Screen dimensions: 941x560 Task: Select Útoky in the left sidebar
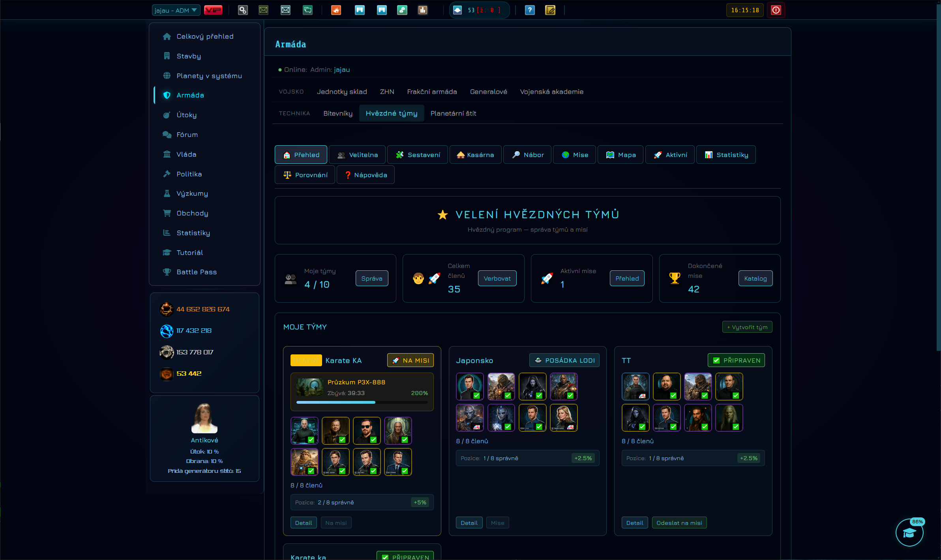[187, 115]
